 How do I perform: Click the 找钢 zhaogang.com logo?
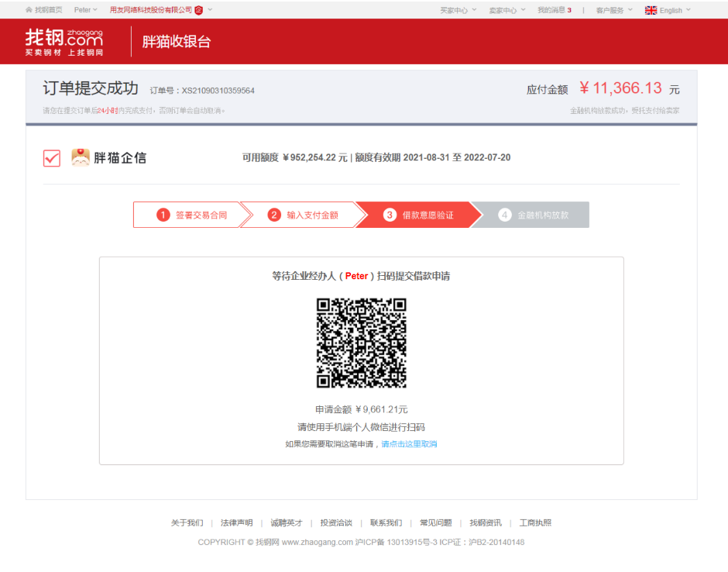(x=64, y=42)
